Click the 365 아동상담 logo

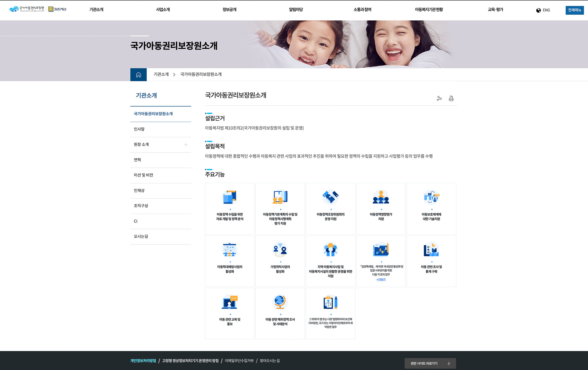(58, 9)
